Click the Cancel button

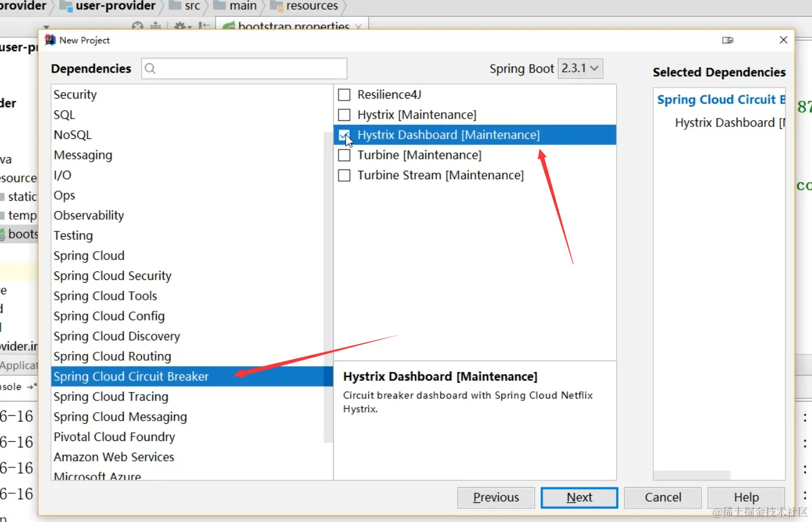tap(663, 497)
